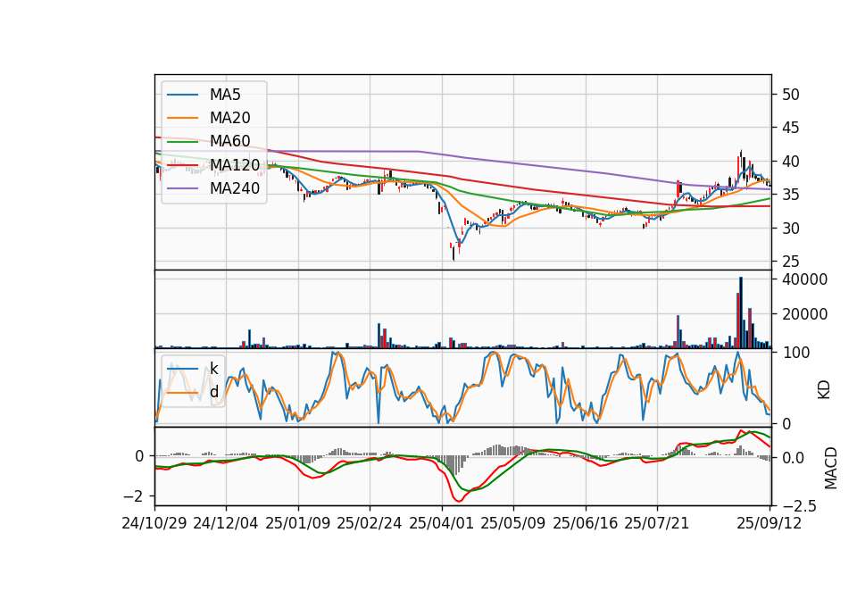Click the price axis value 35
857x616 pixels.
click(x=790, y=196)
